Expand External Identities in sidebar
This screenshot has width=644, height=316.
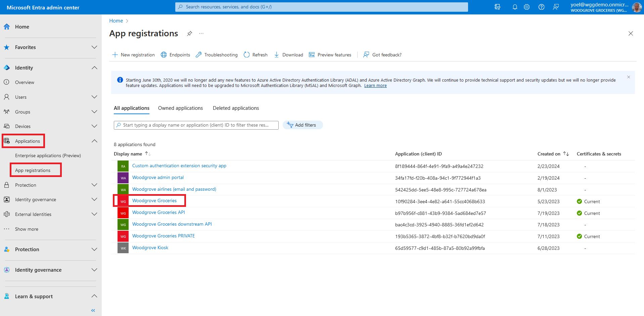(x=94, y=214)
